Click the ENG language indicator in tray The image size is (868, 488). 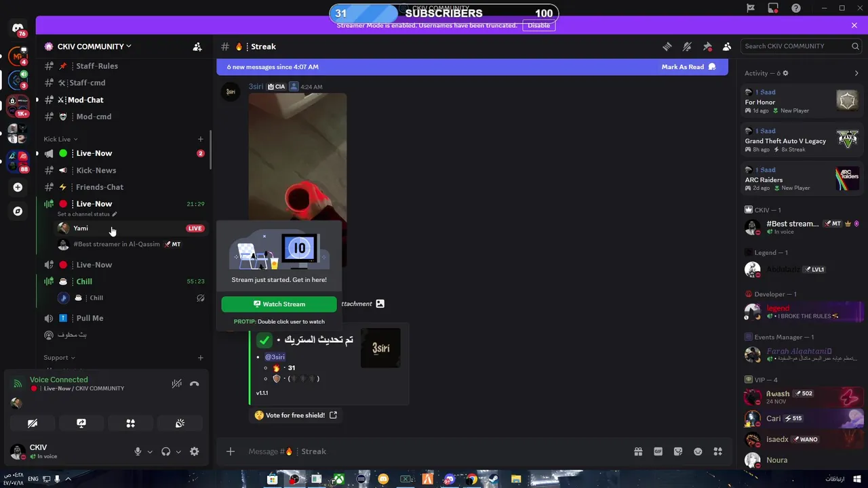pos(33,479)
